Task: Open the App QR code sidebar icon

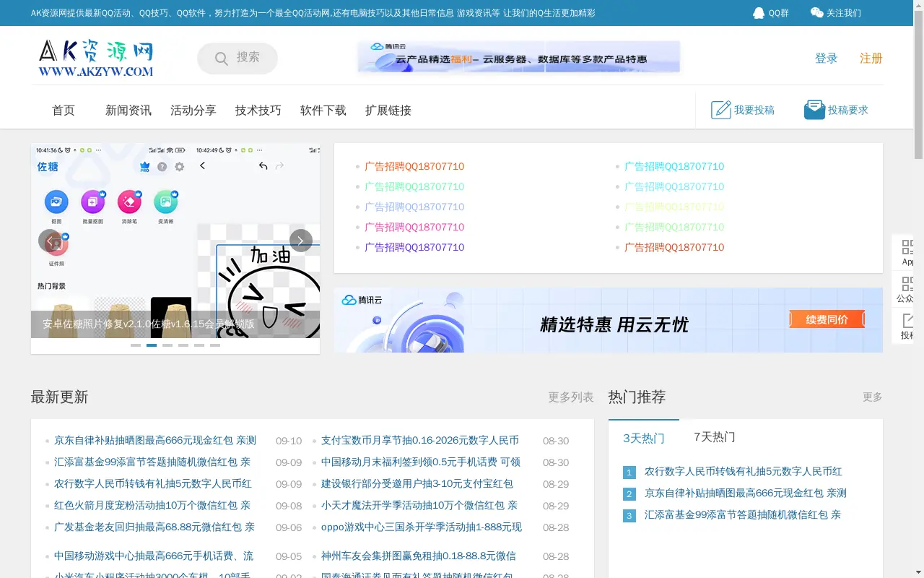Action: (907, 247)
